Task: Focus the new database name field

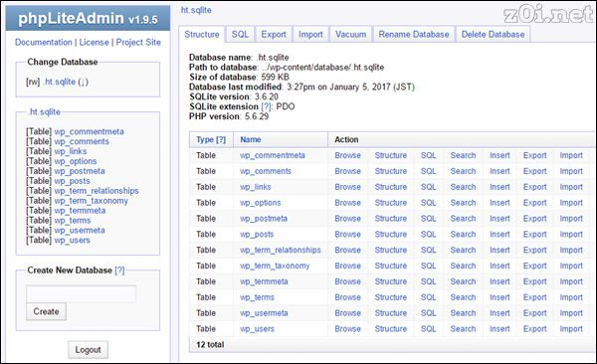Action: (82, 294)
